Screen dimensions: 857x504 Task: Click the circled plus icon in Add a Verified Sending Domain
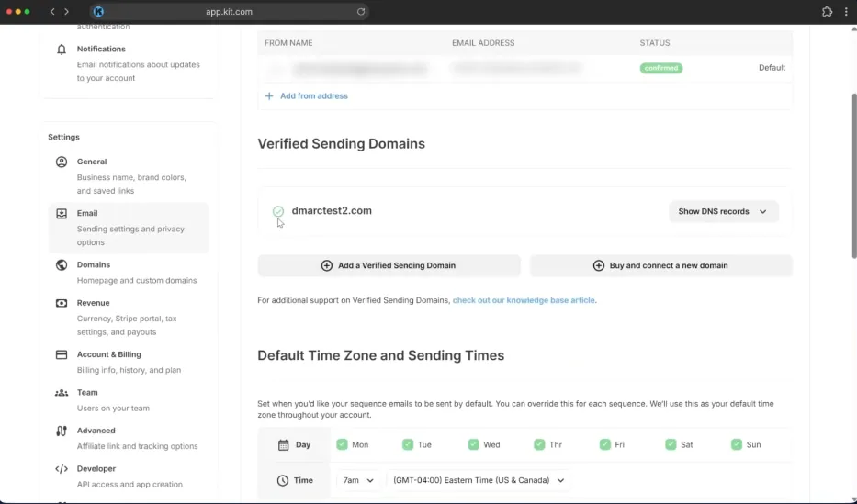click(326, 265)
